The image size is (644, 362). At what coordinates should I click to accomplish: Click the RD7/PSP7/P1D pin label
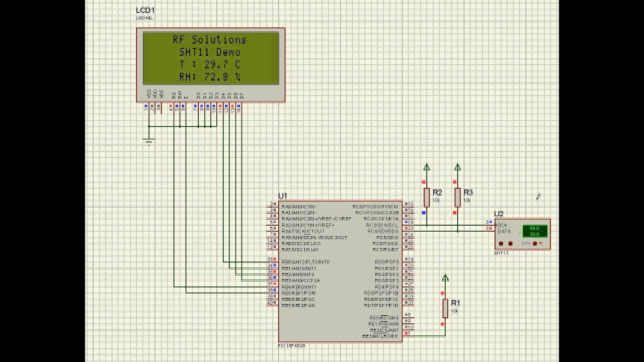click(x=381, y=305)
